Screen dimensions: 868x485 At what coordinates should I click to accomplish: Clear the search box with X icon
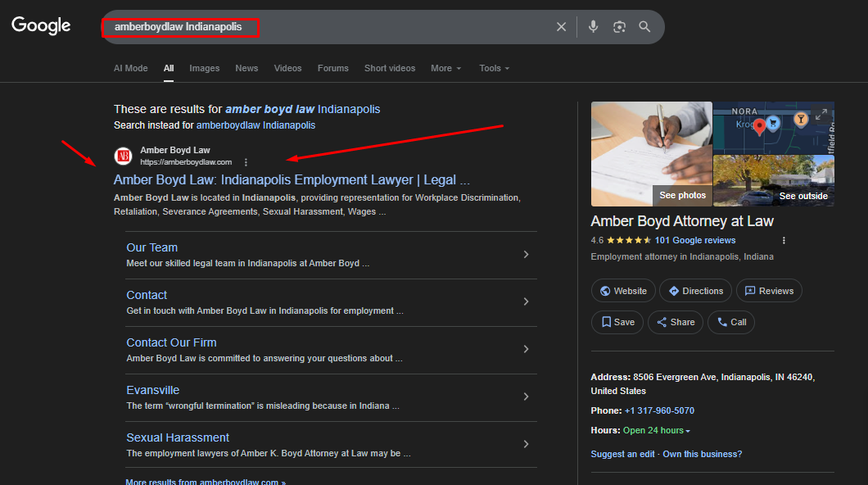click(561, 27)
